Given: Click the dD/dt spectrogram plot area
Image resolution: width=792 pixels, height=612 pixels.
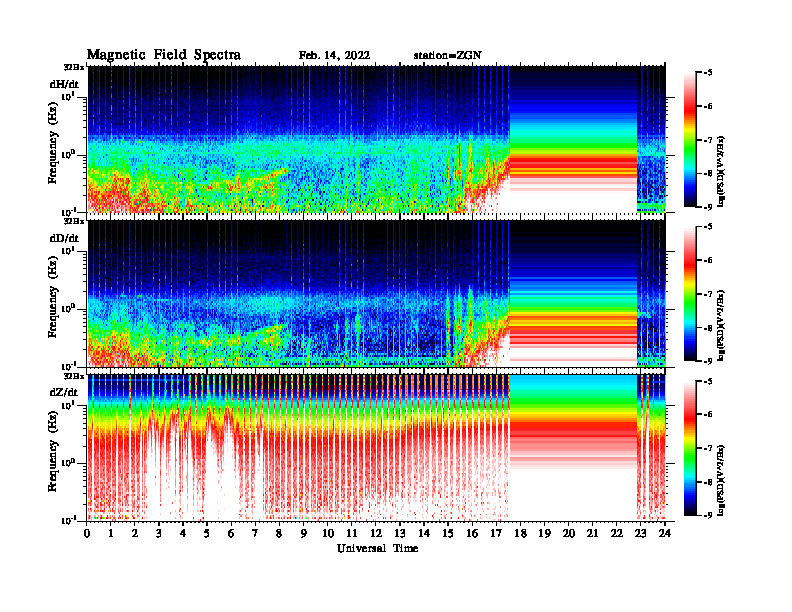Looking at the screenshot, I should tap(376, 293).
